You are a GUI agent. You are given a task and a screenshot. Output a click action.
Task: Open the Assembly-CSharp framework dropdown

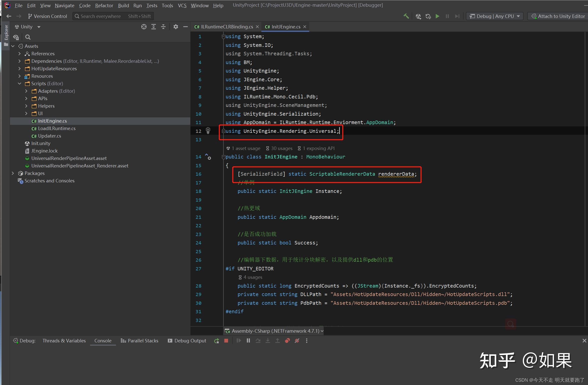(274, 331)
